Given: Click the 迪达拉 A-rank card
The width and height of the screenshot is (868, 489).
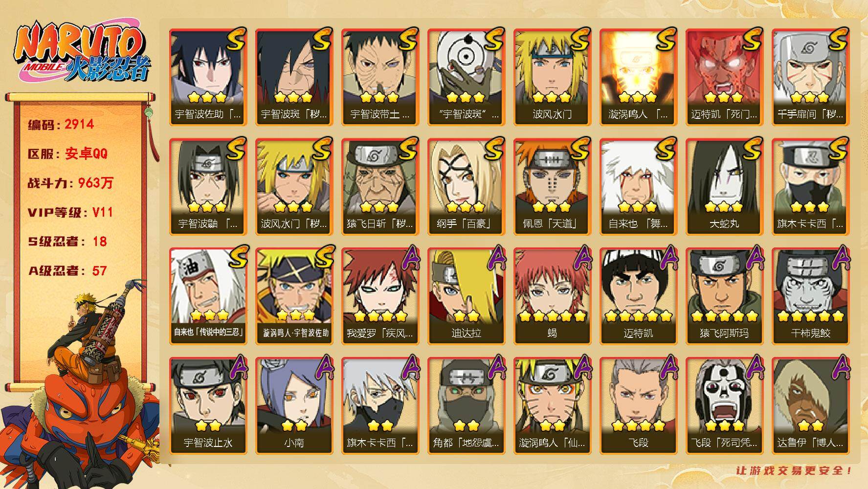Looking at the screenshot, I should 466,296.
